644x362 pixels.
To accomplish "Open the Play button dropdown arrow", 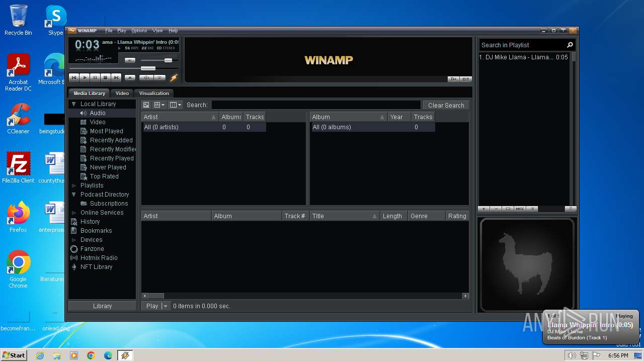I will coord(166,306).
